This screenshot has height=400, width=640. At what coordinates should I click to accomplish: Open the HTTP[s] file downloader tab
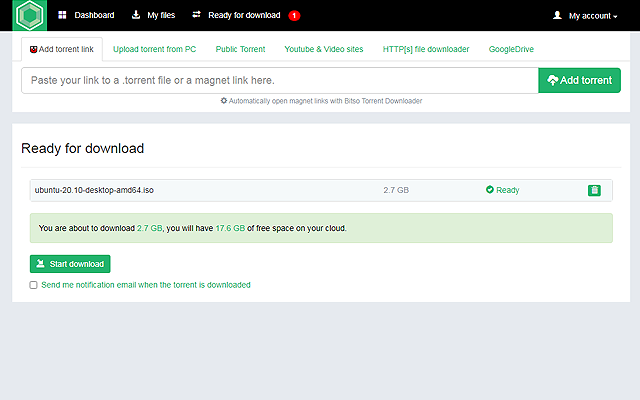[426, 49]
